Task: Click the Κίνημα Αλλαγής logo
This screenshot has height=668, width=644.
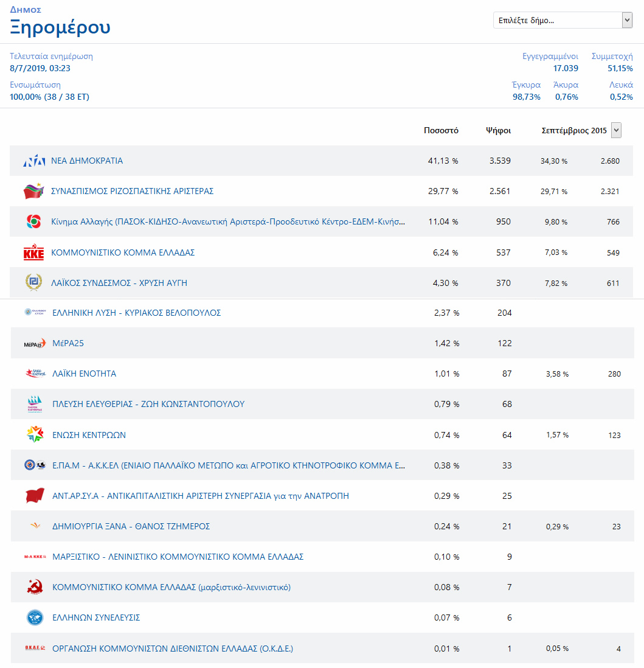Action: pyautogui.click(x=33, y=221)
